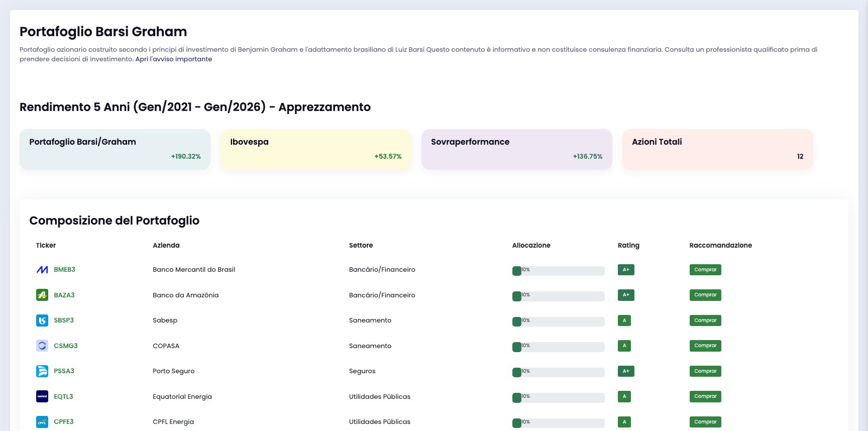
Task: Click Comprar button in Equatorial Energia row
Action: point(705,396)
